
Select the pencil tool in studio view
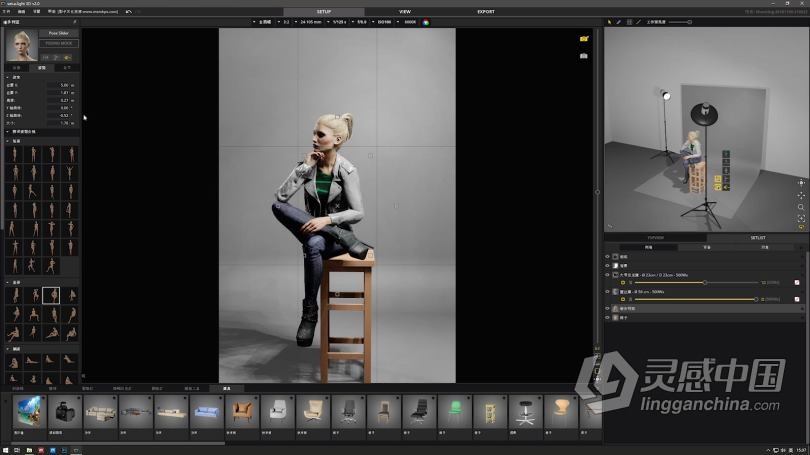619,22
